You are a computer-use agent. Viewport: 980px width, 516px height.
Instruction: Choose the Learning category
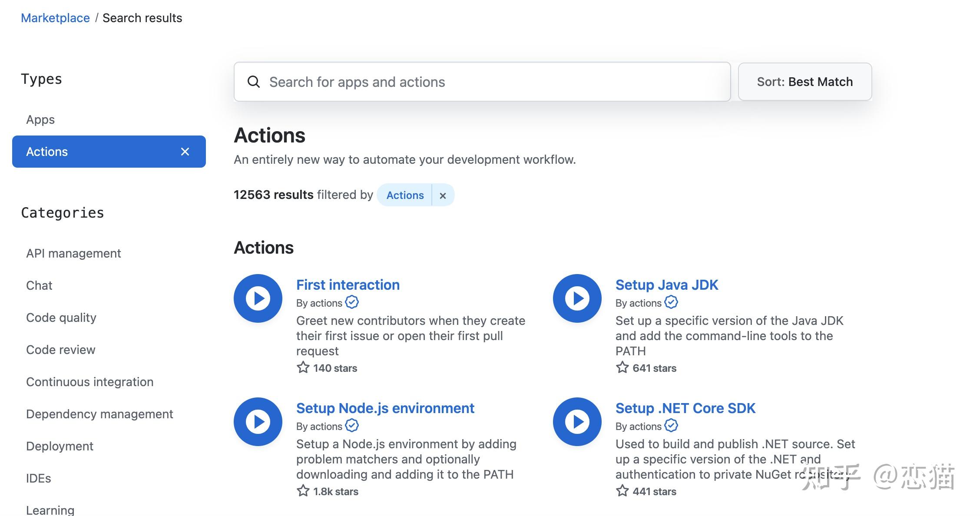click(50, 510)
